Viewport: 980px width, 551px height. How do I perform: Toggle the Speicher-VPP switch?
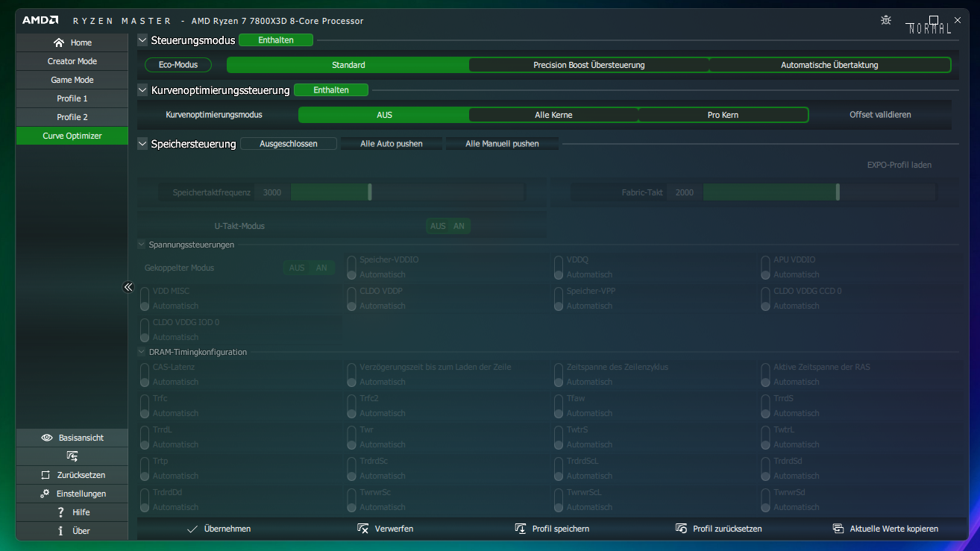pos(559,298)
